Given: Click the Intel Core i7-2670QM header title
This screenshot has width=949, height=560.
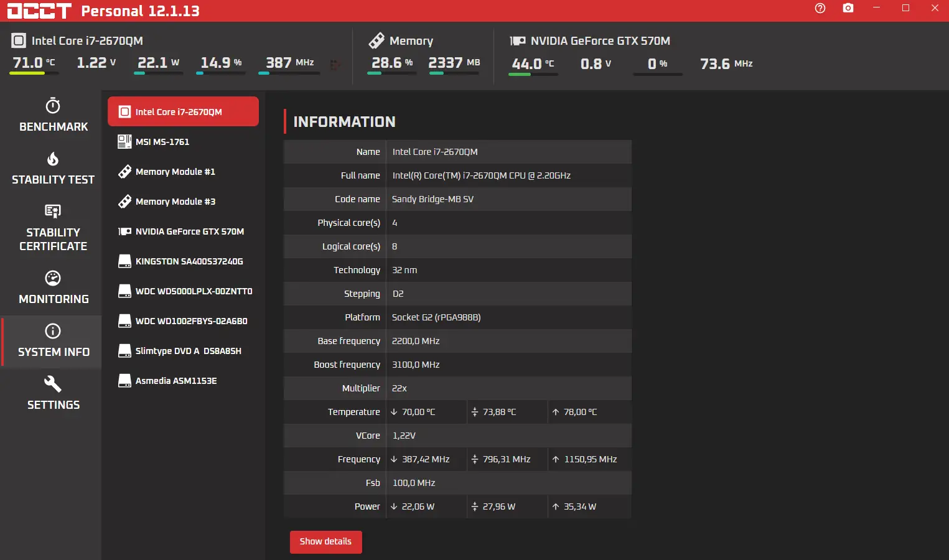Looking at the screenshot, I should coord(87,41).
